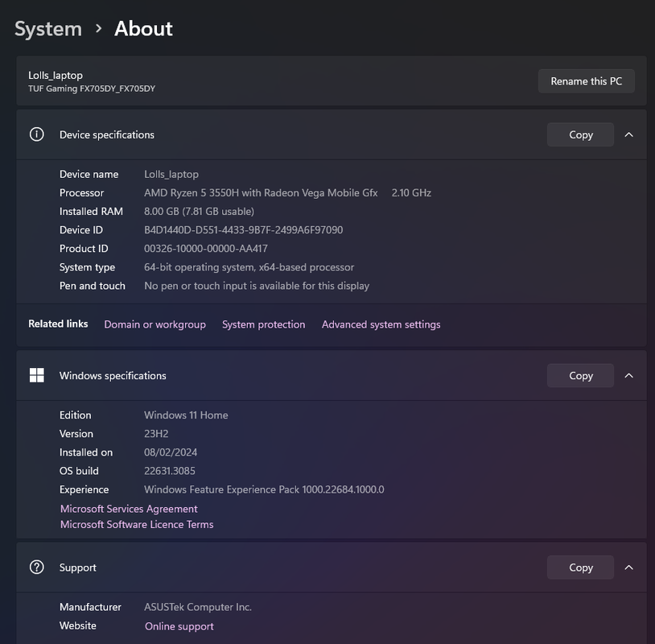Click the 64-bit operating system value
The width and height of the screenshot is (655, 644).
[x=249, y=267]
